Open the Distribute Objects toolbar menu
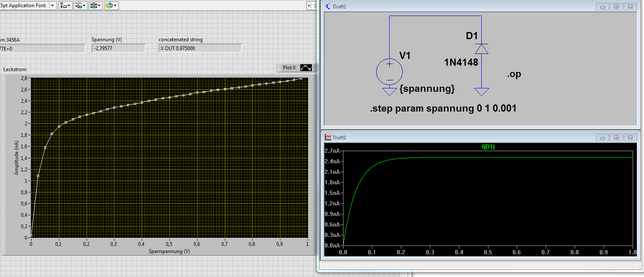The width and height of the screenshot is (644, 277). click(80, 5)
